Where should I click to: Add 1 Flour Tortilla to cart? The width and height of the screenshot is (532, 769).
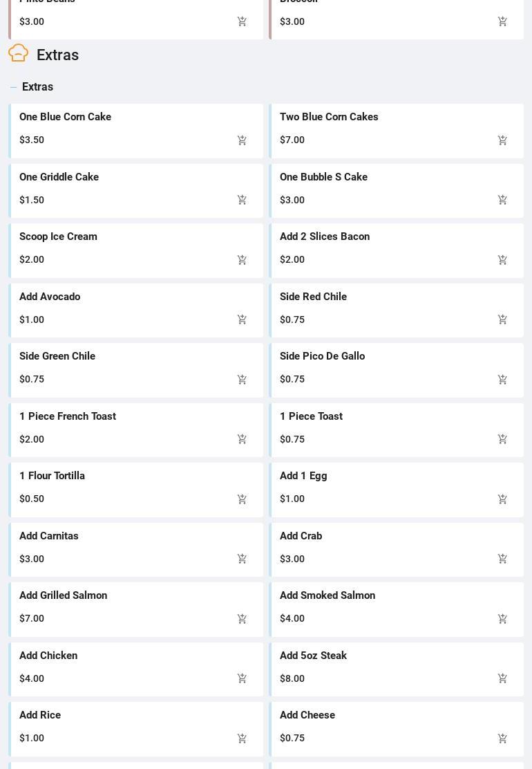click(x=242, y=499)
